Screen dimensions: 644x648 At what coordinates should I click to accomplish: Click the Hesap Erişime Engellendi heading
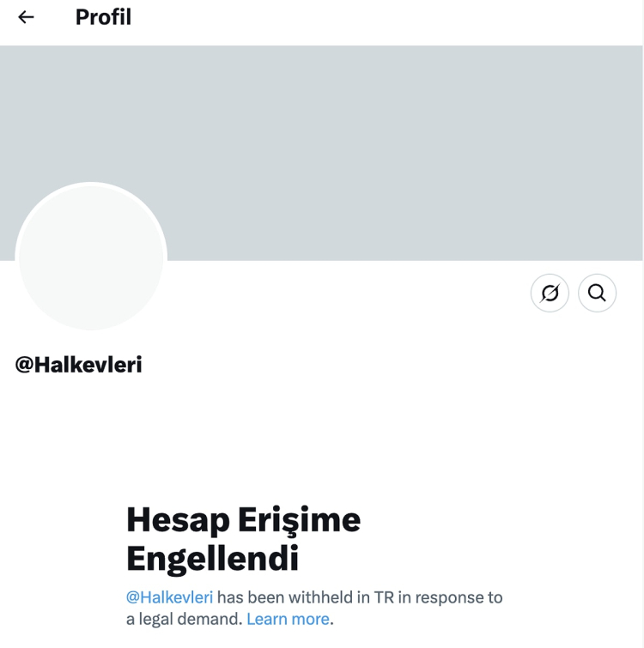243,538
